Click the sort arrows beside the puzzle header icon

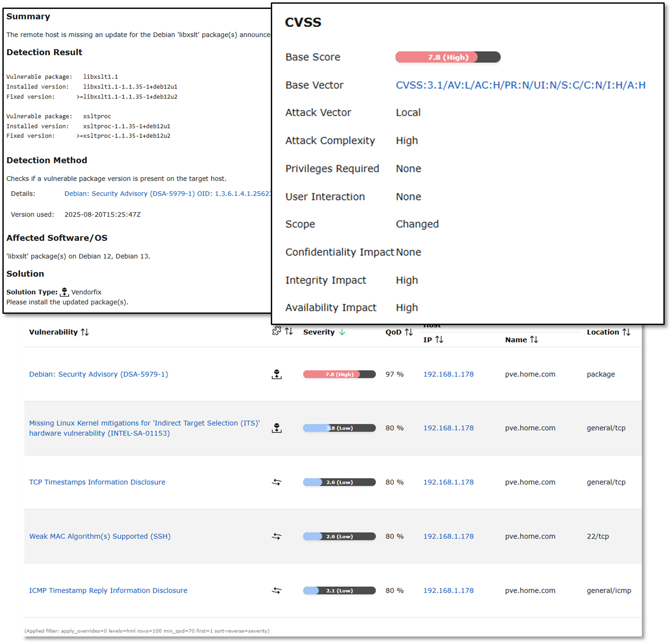coord(289,332)
